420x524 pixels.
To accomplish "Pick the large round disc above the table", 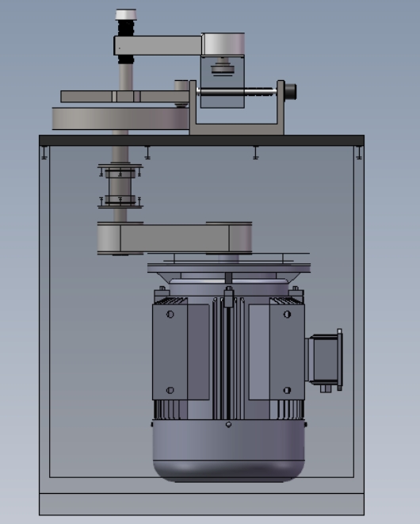I will click(x=120, y=118).
